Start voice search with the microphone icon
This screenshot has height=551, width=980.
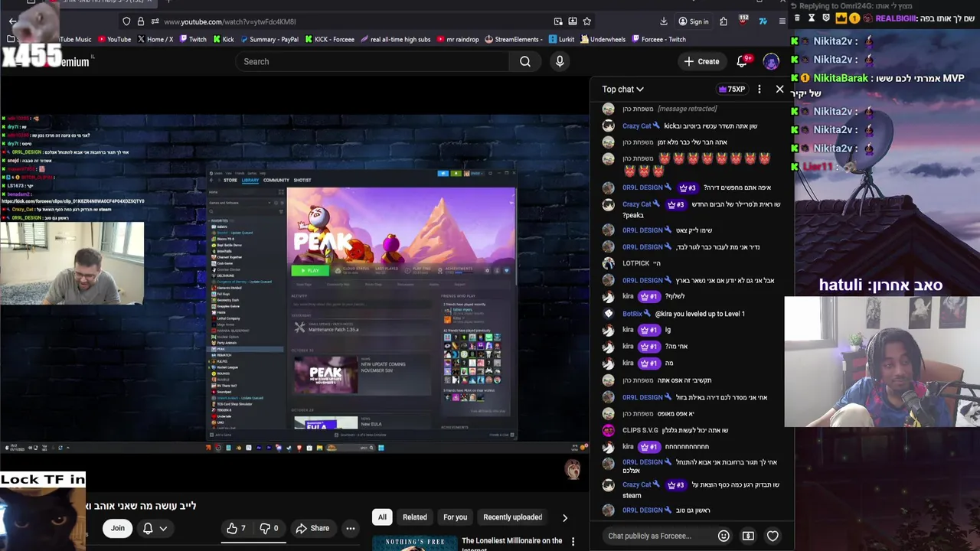560,61
